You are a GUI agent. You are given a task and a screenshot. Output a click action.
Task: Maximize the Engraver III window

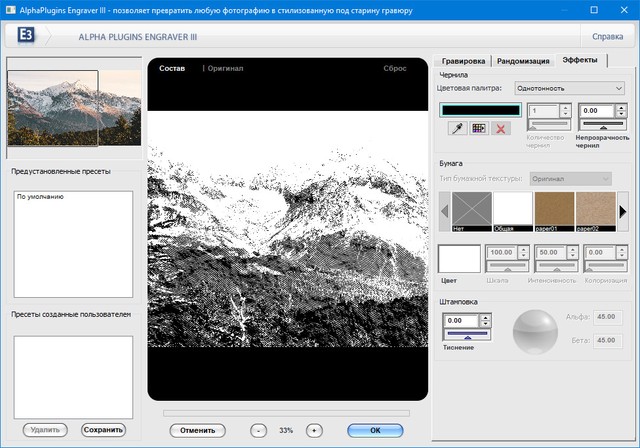[x=594, y=10]
